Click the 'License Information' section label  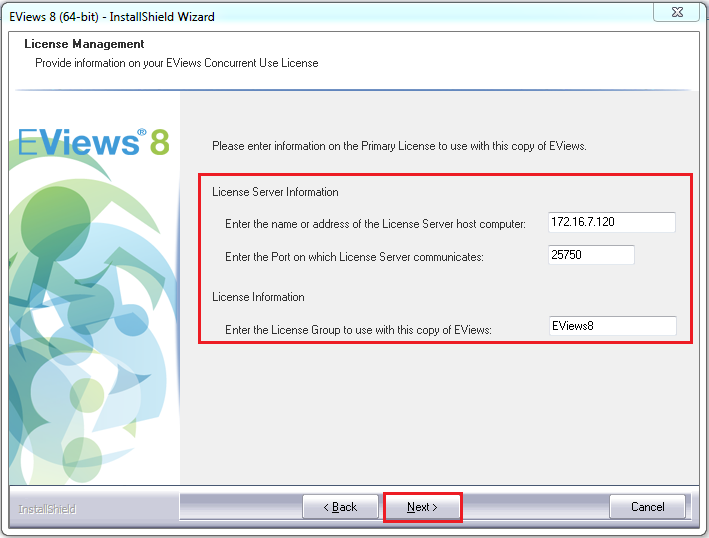click(258, 297)
